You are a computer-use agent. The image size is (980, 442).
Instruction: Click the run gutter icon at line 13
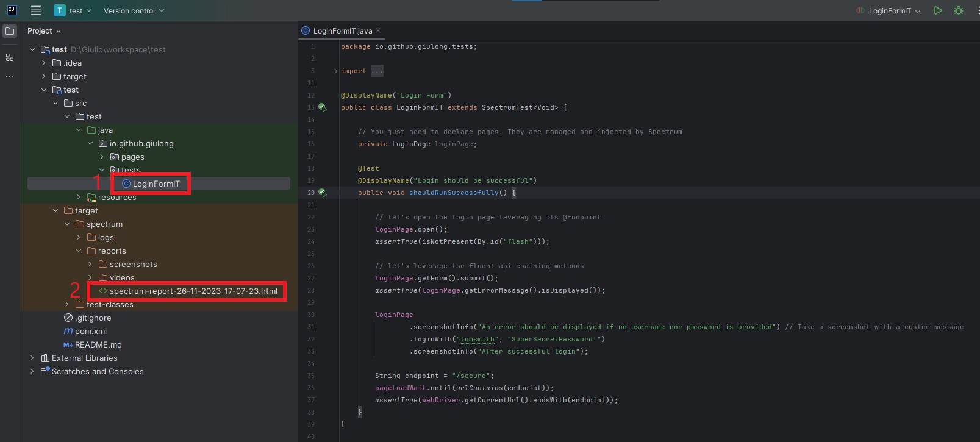323,107
